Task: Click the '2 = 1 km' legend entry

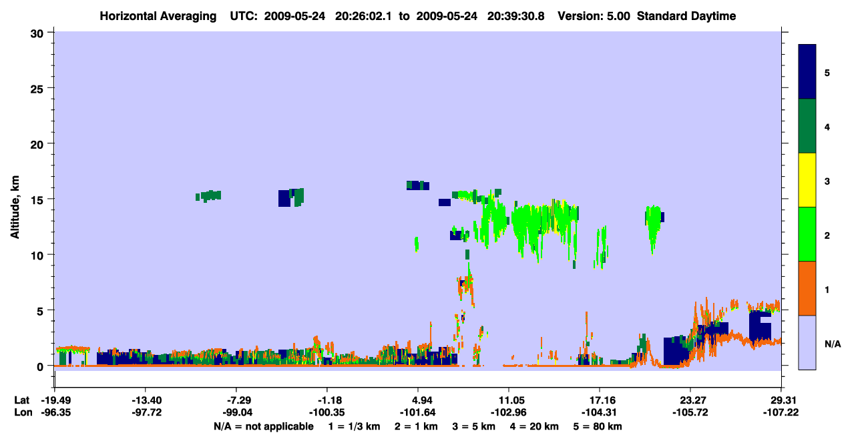Action: (416, 426)
